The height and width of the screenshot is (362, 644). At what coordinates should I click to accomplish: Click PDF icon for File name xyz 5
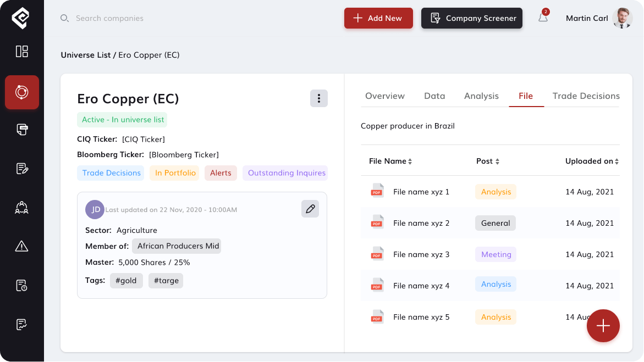[377, 317]
